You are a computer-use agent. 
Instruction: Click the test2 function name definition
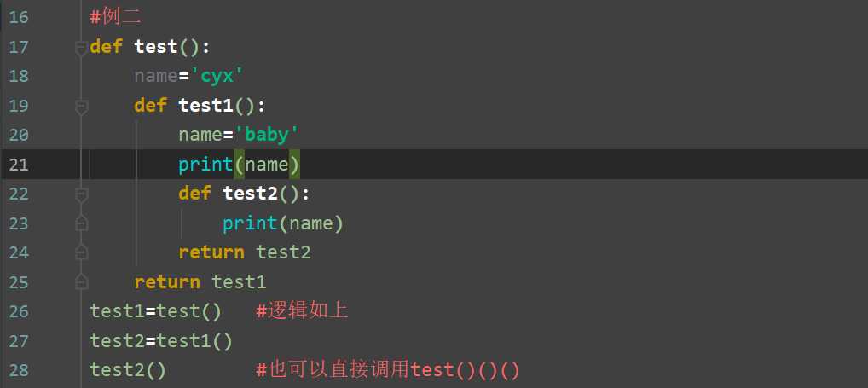(x=250, y=194)
